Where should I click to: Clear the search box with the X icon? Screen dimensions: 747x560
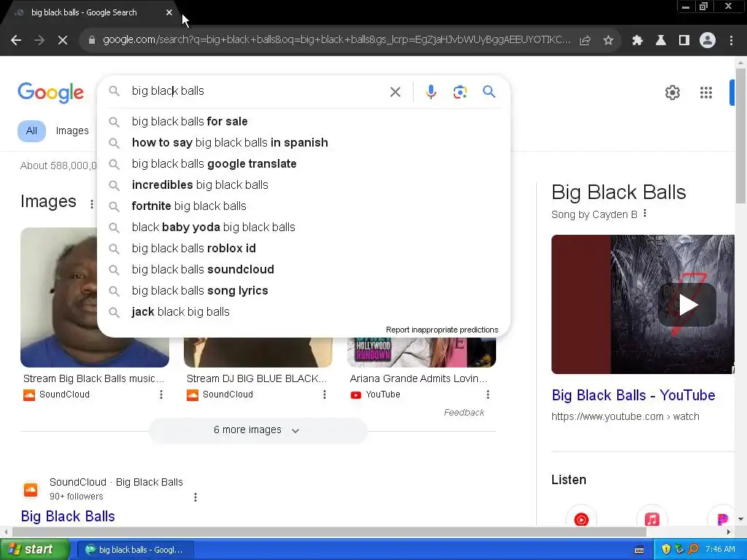tap(395, 92)
